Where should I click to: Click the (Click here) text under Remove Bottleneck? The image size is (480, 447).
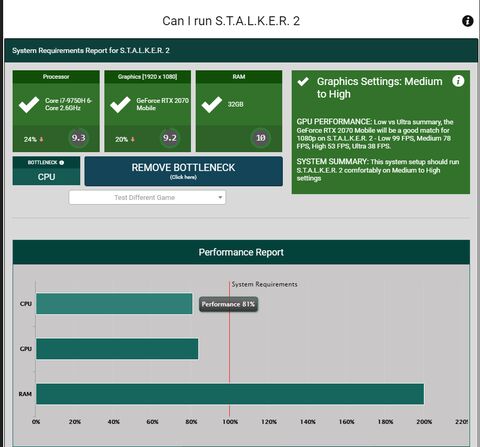183,177
